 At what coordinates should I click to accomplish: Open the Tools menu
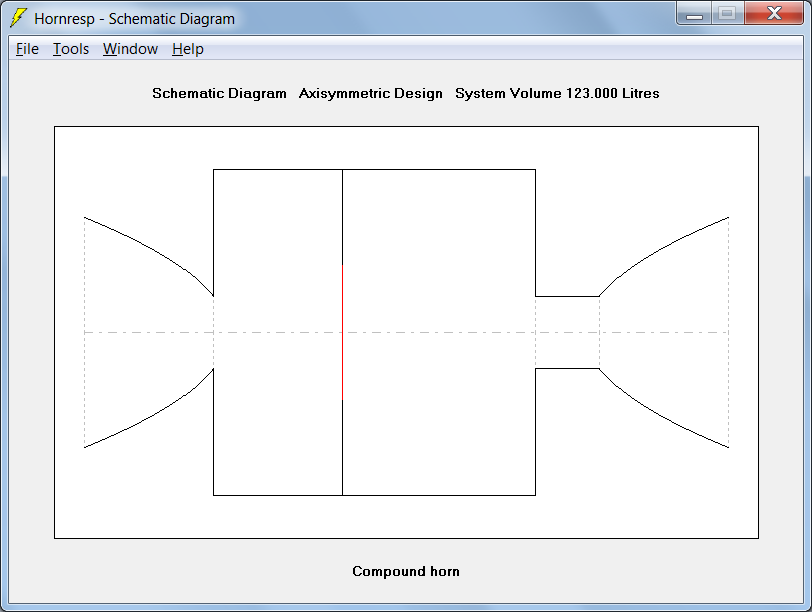(x=71, y=49)
